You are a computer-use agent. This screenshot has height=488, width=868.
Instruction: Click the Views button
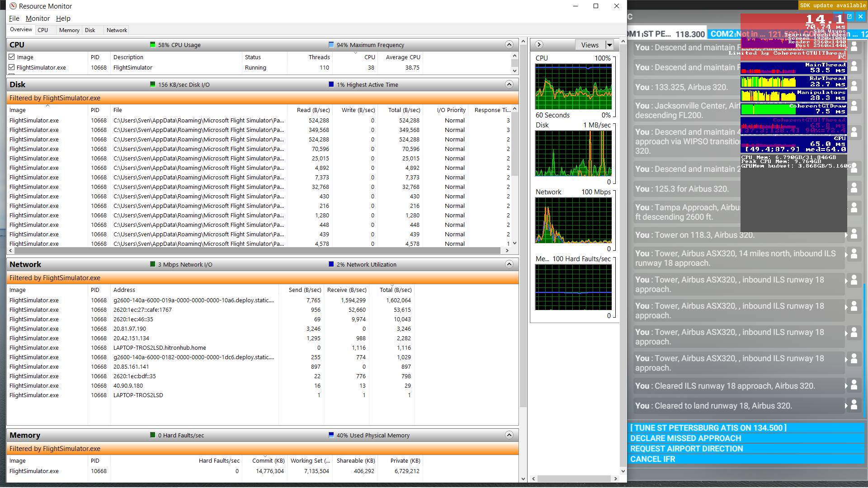point(590,45)
